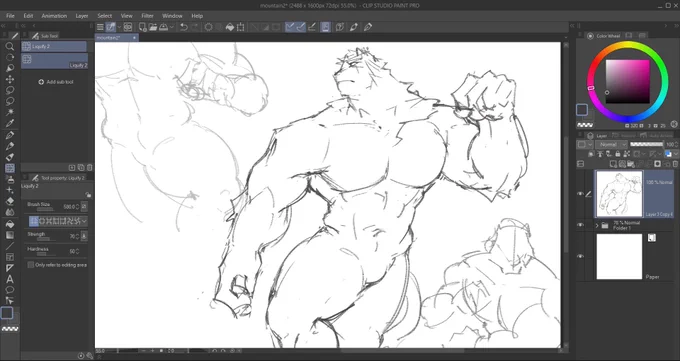Select the Move layer tool
Viewport: 680px width, 361px height.
tap(10, 79)
